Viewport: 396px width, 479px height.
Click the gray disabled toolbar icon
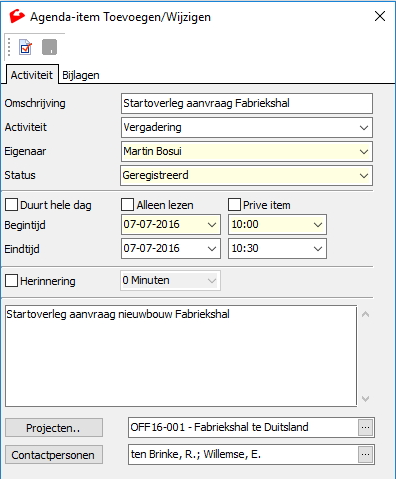[x=49, y=47]
